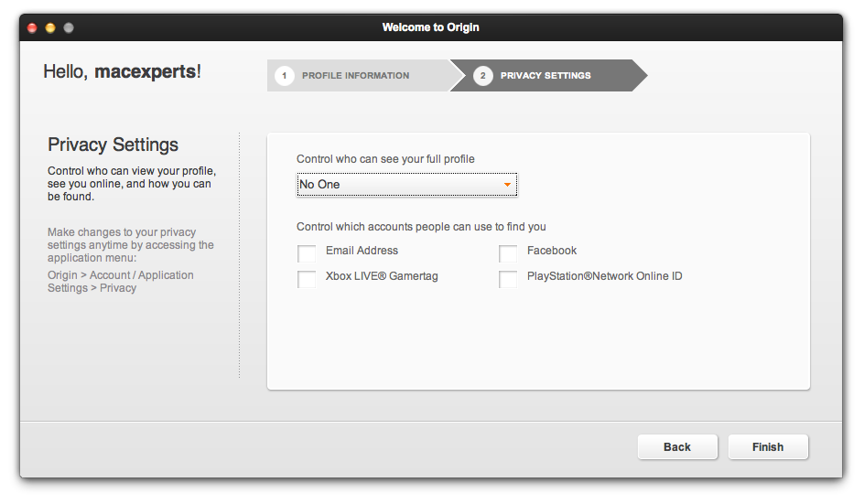Click the orange dropdown arrow
This screenshot has height=504, width=864.
507,185
